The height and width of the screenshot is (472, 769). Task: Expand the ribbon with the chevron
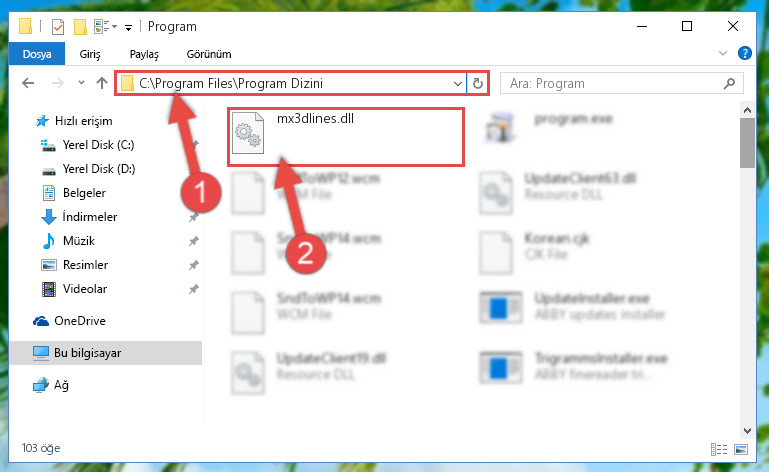722,53
